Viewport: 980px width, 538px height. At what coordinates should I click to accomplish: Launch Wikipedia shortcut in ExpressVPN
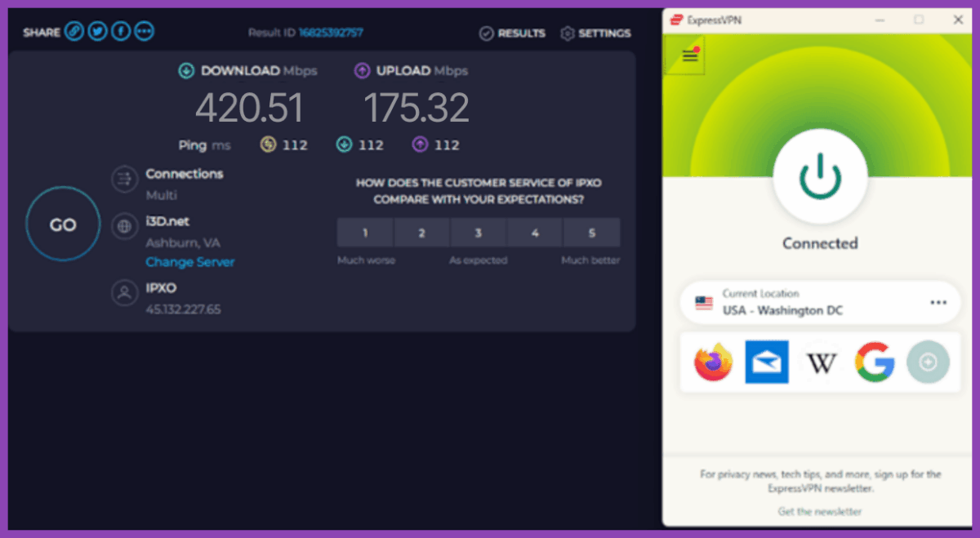821,362
